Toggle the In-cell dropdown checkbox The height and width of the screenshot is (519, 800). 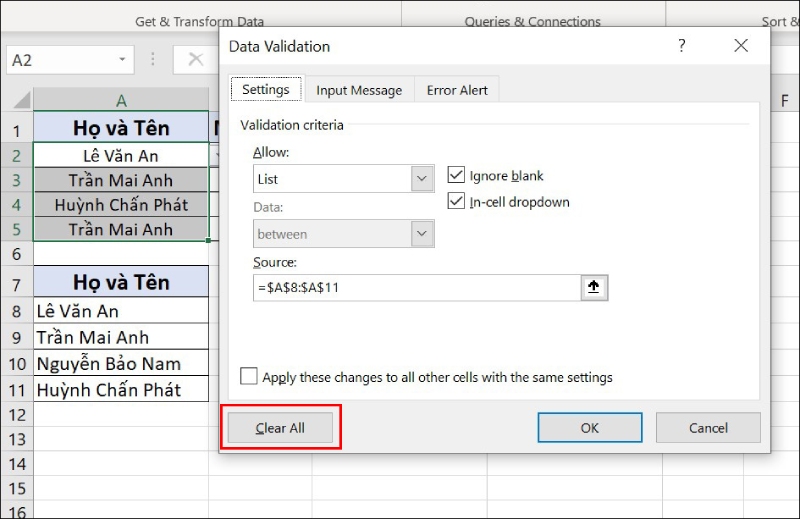pos(456,201)
